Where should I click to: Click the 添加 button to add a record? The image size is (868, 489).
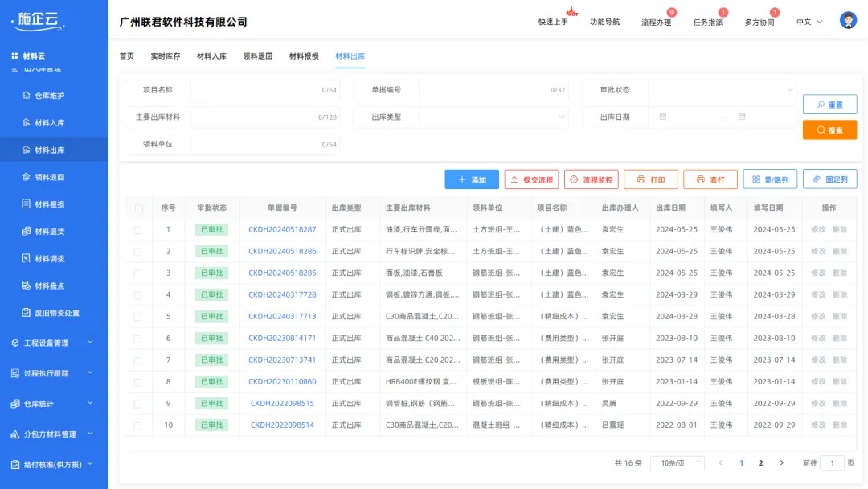(x=472, y=179)
